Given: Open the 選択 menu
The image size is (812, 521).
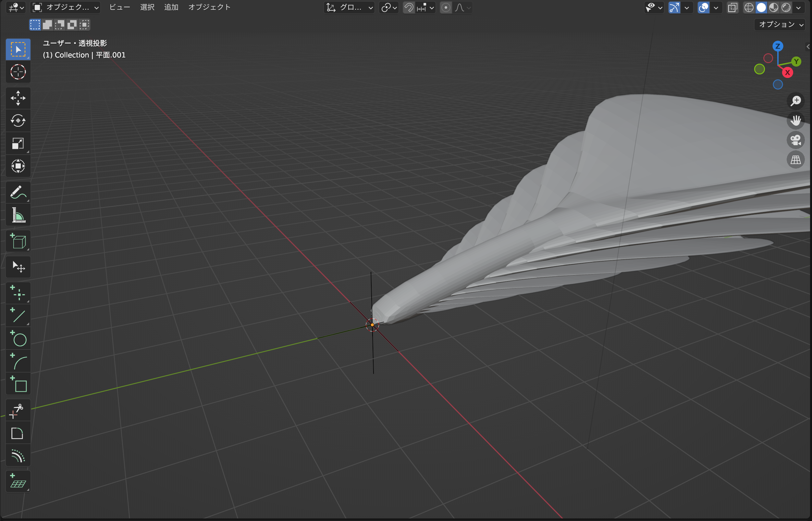Looking at the screenshot, I should click(147, 7).
